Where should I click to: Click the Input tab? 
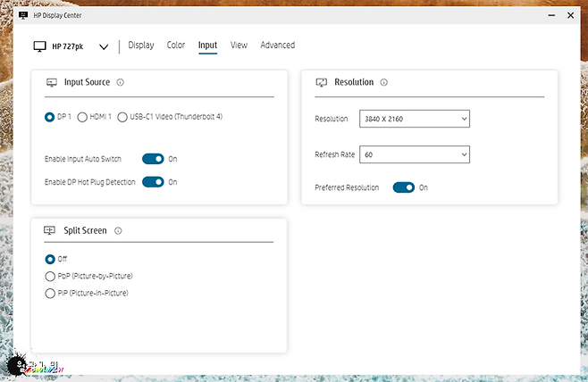coord(207,46)
